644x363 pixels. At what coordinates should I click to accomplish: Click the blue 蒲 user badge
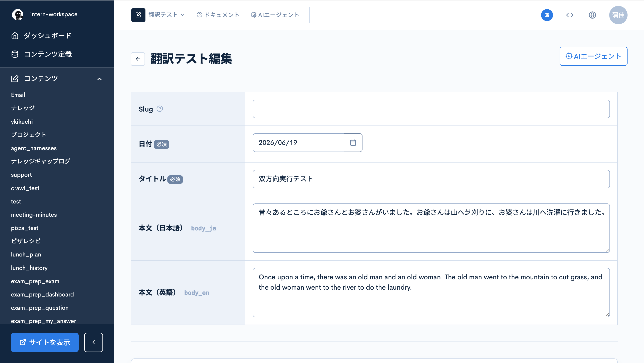click(x=547, y=15)
